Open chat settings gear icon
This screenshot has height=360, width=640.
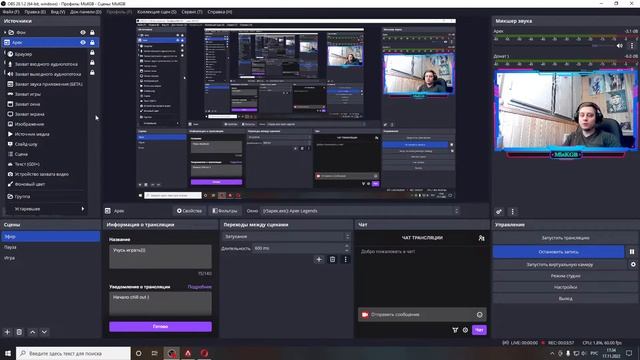(465, 330)
